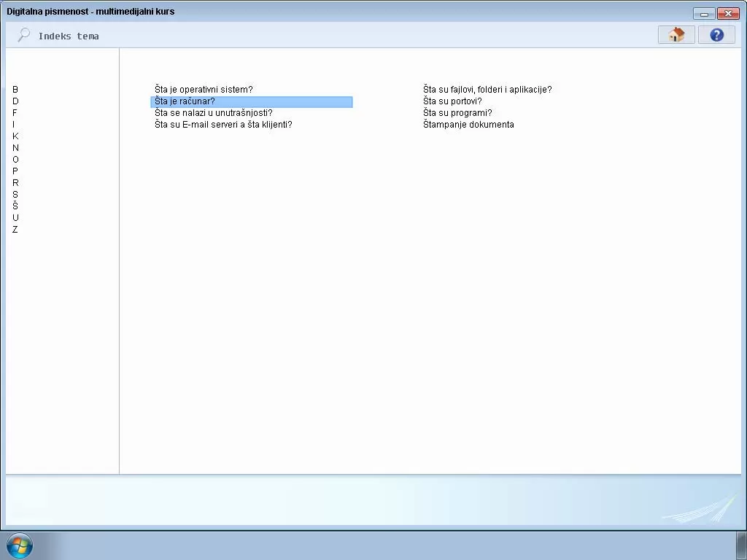The width and height of the screenshot is (747, 560).
Task: Select letter R in index
Action: (15, 183)
